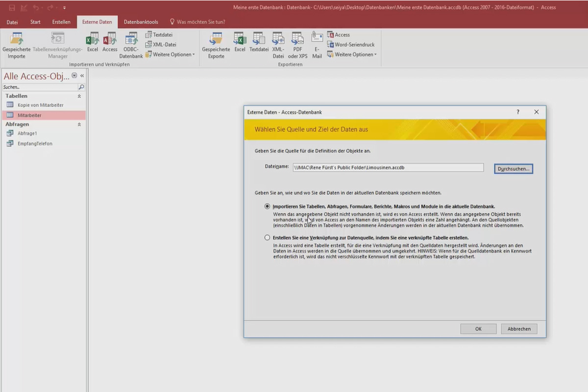Expand Weitere Optionen in Exportieren group
Viewport: 588px width, 392px height.
pyautogui.click(x=352, y=54)
